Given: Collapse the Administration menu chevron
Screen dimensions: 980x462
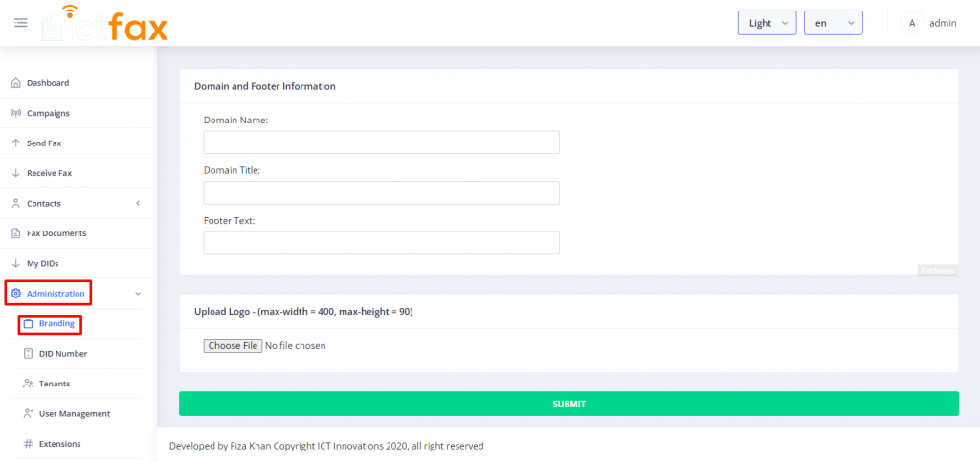Looking at the screenshot, I should pos(138,294).
